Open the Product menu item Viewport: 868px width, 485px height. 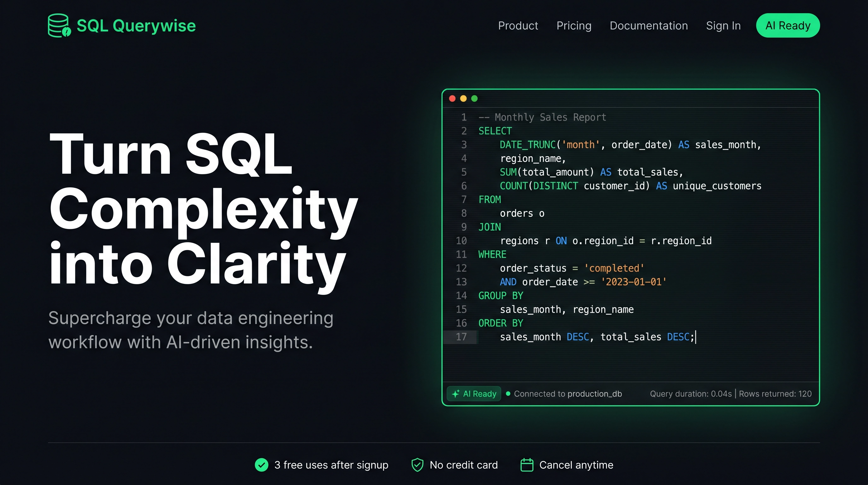pyautogui.click(x=518, y=26)
